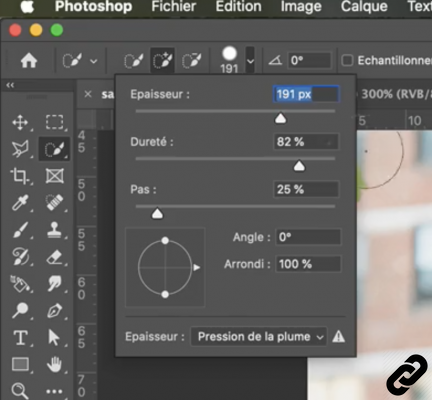
Task: Choose the Subtract from selection mode icon
Action: pos(192,61)
